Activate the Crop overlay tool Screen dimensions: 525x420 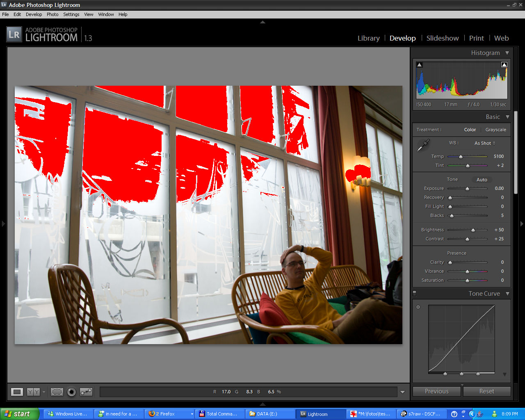(57, 392)
